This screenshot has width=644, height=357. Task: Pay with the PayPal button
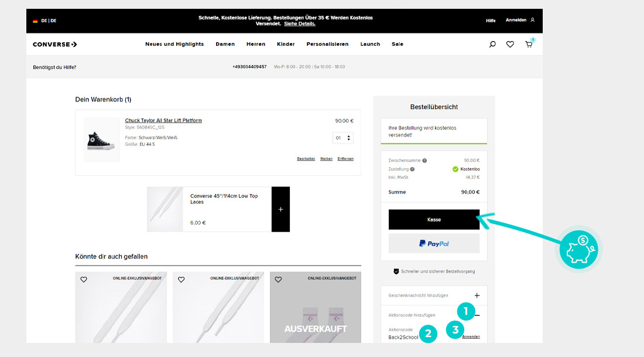(434, 243)
